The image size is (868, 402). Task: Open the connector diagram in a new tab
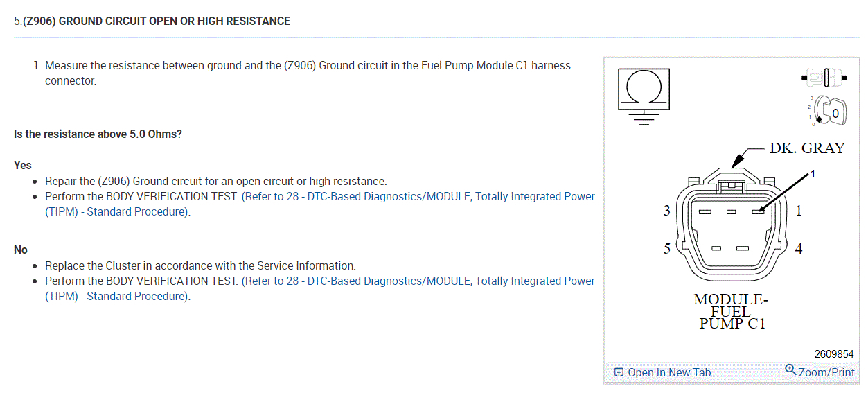point(668,372)
